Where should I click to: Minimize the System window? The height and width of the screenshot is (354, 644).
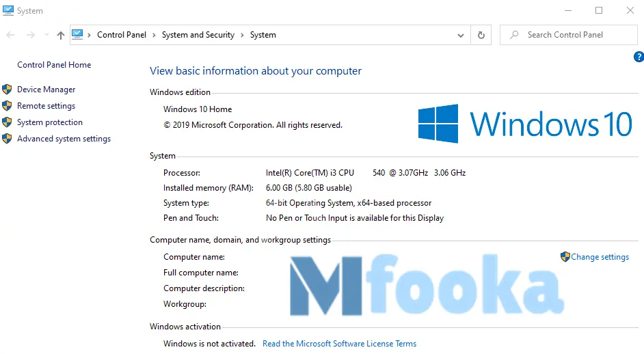click(568, 11)
